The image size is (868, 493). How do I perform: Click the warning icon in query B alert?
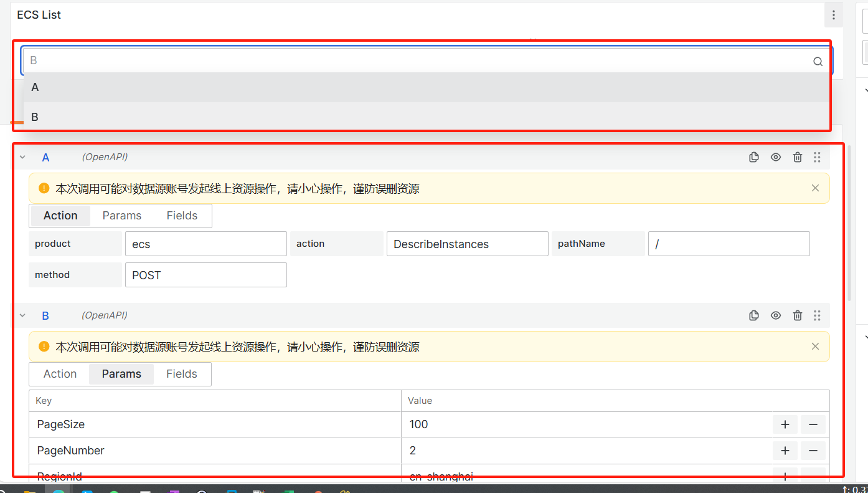pos(44,347)
